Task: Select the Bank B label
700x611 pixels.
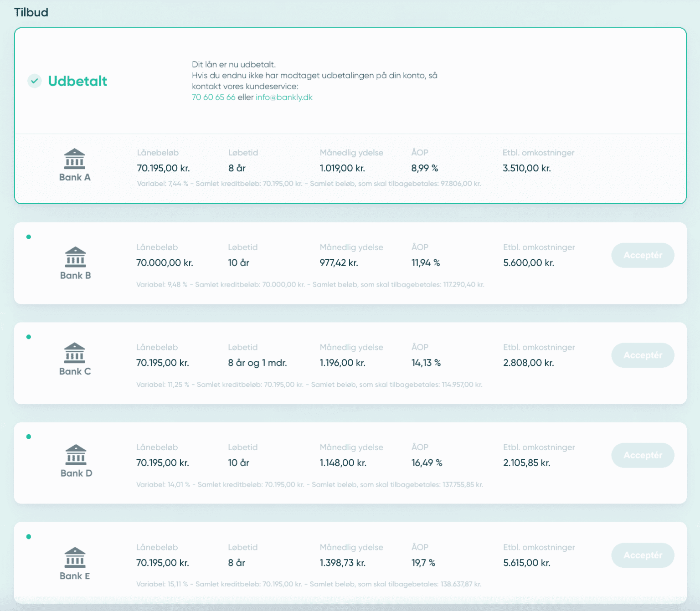Action: (x=76, y=275)
